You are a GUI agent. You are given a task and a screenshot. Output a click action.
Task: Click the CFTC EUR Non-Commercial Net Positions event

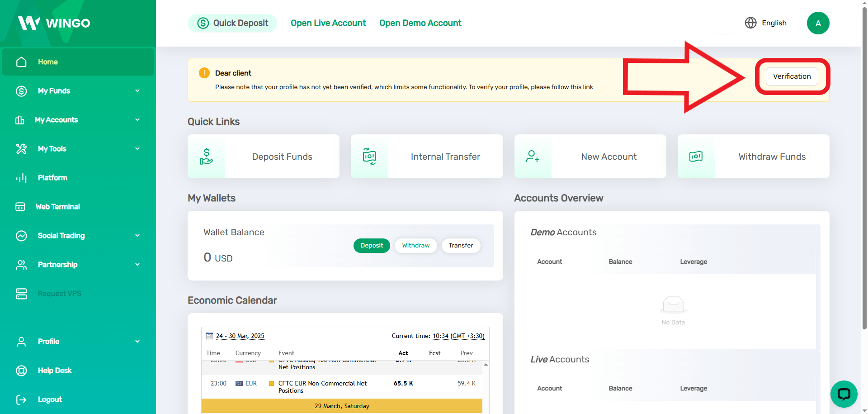[322, 387]
